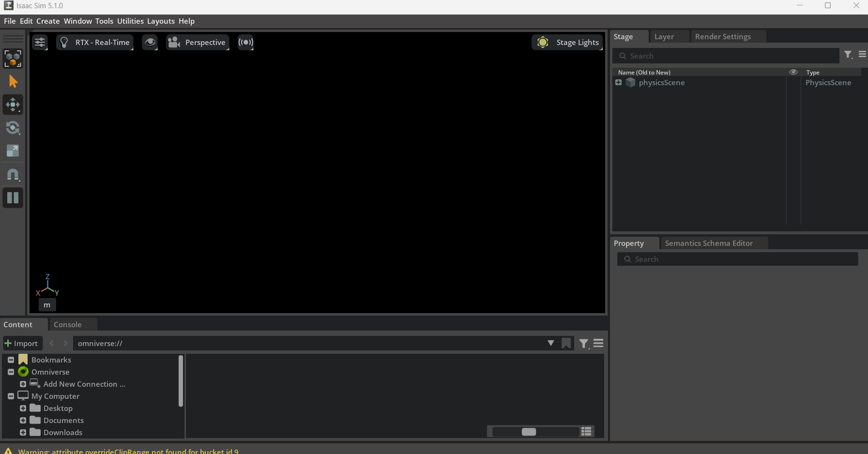Image resolution: width=868 pixels, height=454 pixels.
Task: Click the Import button
Action: tap(23, 344)
